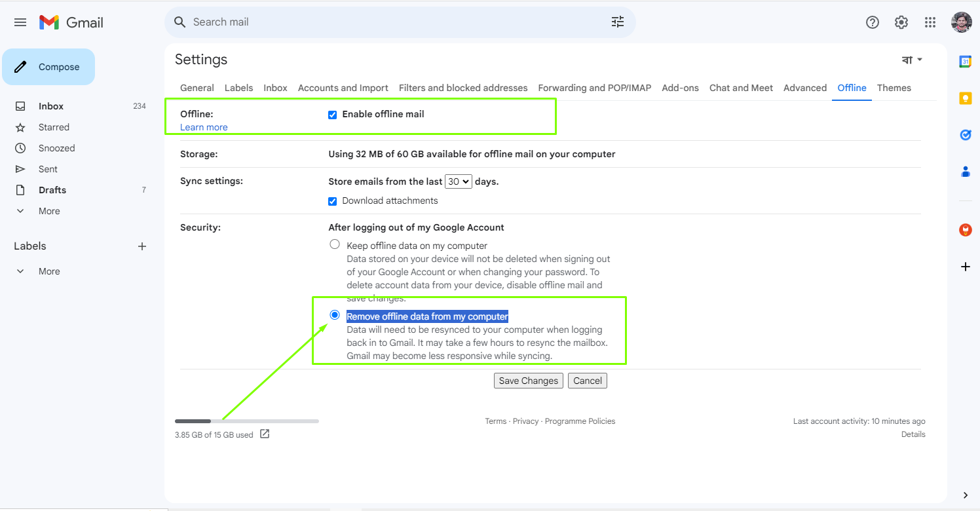Click the search options filter icon
Viewport: 980px width, 511px height.
[618, 22]
